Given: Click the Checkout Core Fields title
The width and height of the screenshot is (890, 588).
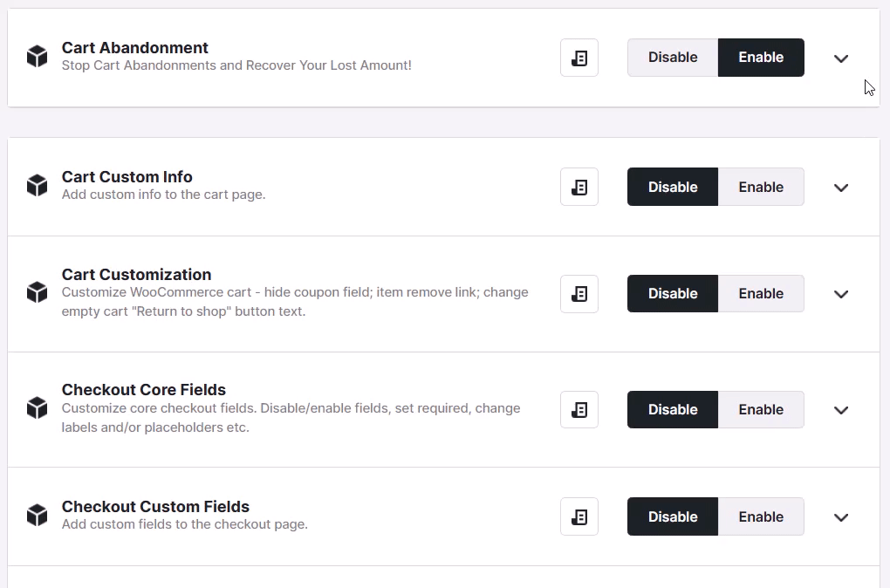Looking at the screenshot, I should coord(144,390).
